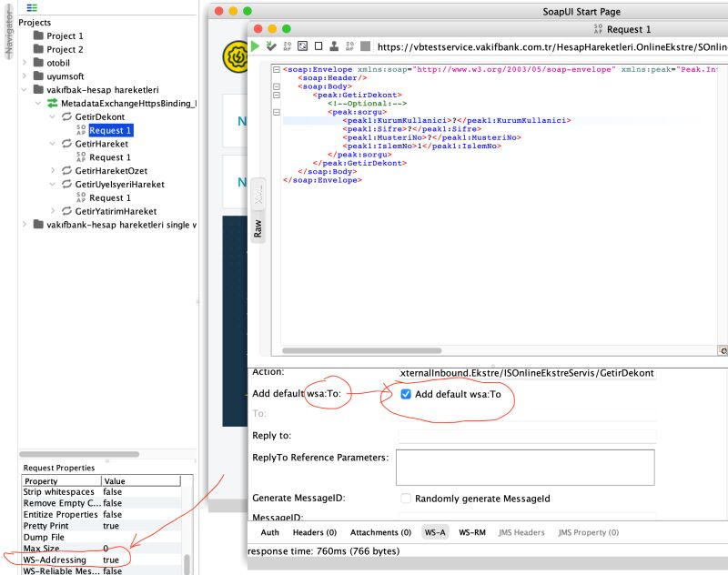Screen dimensions: 728x575
Task: Collapse the soap:Envelope element in the XML editor
Action: click(x=278, y=69)
